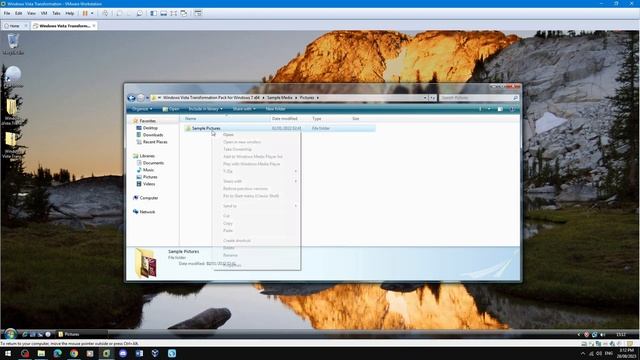The image size is (640, 360).
Task: Select the Windows Vista Transform... VM tab
Action: point(64,26)
